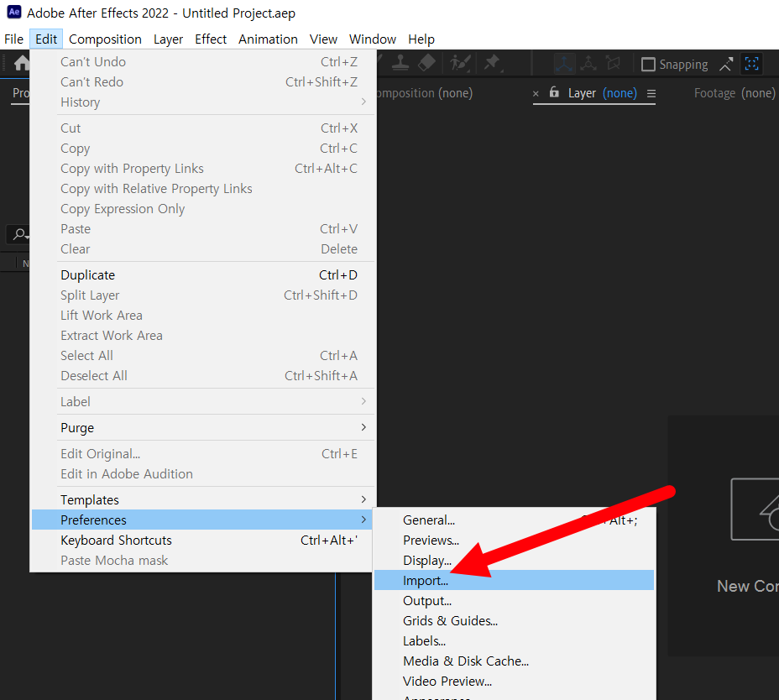
Task: Expand the History submenu arrow
Action: point(363,102)
